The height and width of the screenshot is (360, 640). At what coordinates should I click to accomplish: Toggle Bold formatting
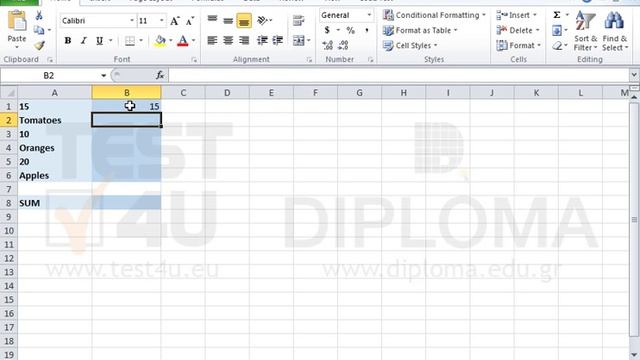[x=68, y=40]
